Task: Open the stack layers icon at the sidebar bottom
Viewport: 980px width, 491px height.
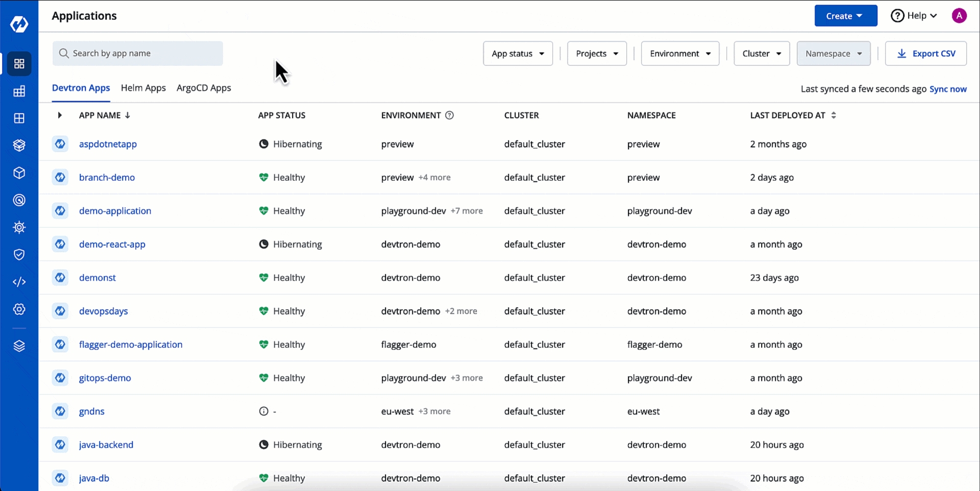Action: click(19, 346)
